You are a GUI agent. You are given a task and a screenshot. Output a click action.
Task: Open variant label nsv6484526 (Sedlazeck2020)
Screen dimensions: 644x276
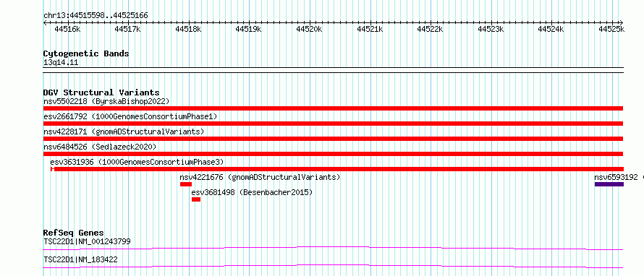point(100,147)
